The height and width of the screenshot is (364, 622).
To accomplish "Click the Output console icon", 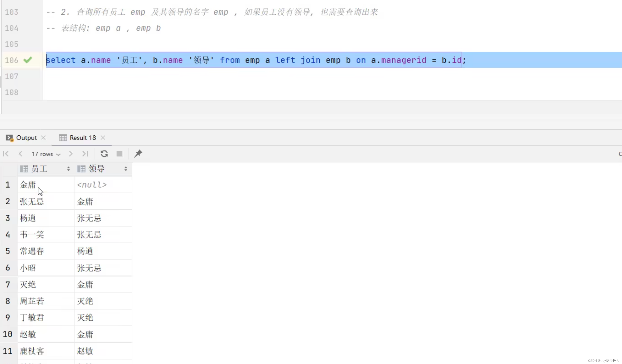I will click(x=10, y=138).
